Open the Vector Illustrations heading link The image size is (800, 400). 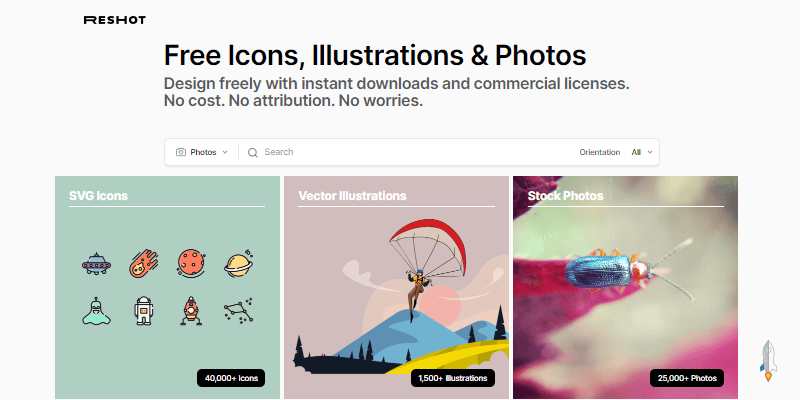353,196
